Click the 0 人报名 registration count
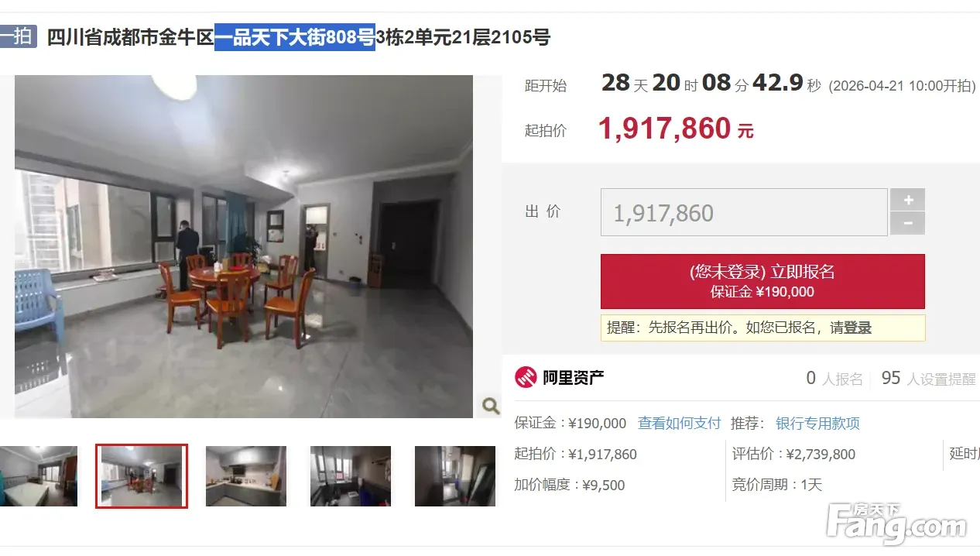The image size is (980, 556). [834, 378]
